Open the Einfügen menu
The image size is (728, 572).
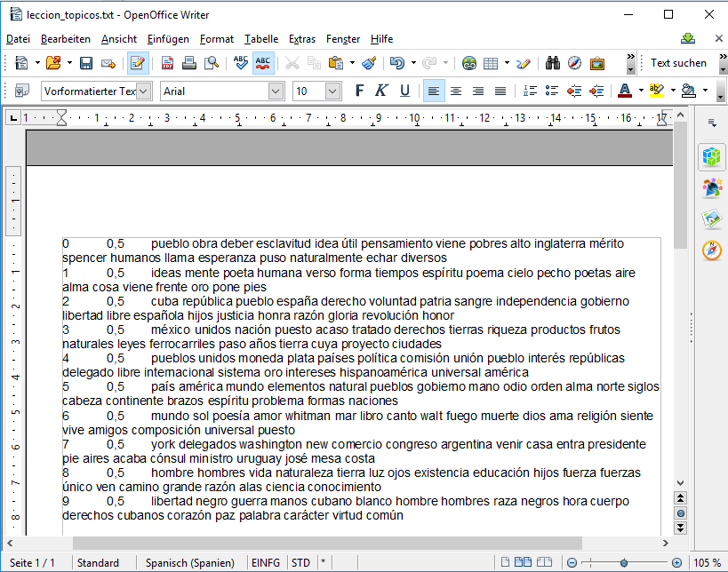point(168,39)
